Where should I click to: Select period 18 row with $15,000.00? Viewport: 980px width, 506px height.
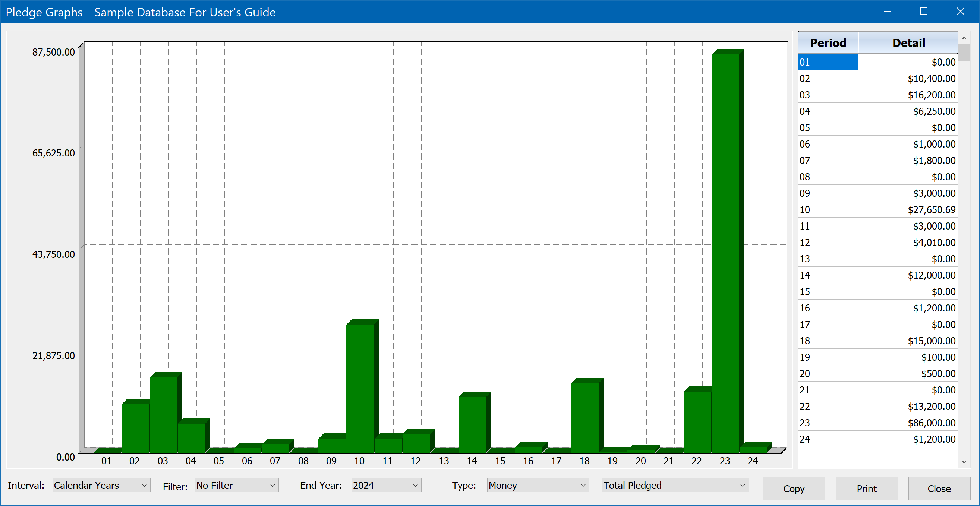tap(877, 341)
